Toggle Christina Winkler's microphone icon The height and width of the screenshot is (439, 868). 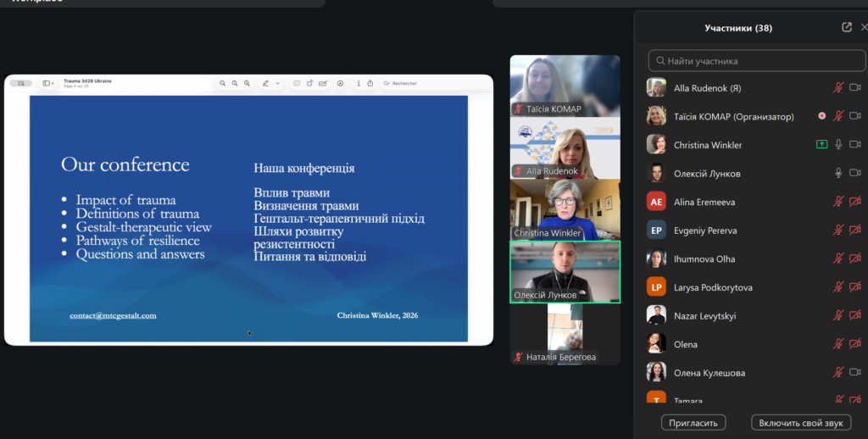pyautogui.click(x=838, y=145)
